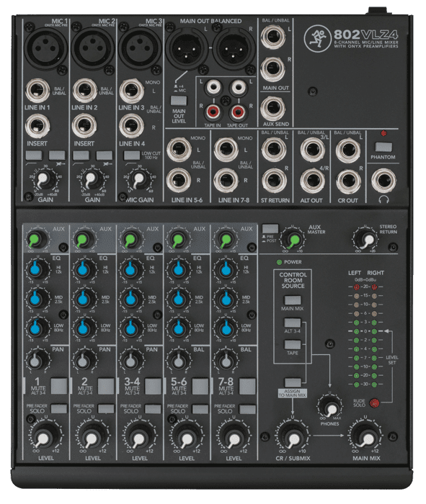
Task: Click the headphones output jack
Action: pos(383,181)
